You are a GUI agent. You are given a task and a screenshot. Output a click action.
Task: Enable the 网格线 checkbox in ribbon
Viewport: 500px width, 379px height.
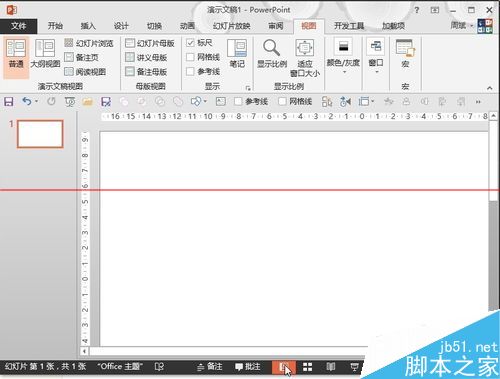click(x=190, y=57)
